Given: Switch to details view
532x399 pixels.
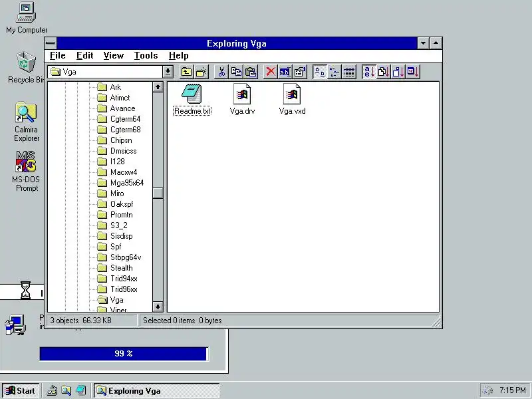Looking at the screenshot, I should pyautogui.click(x=349, y=72).
